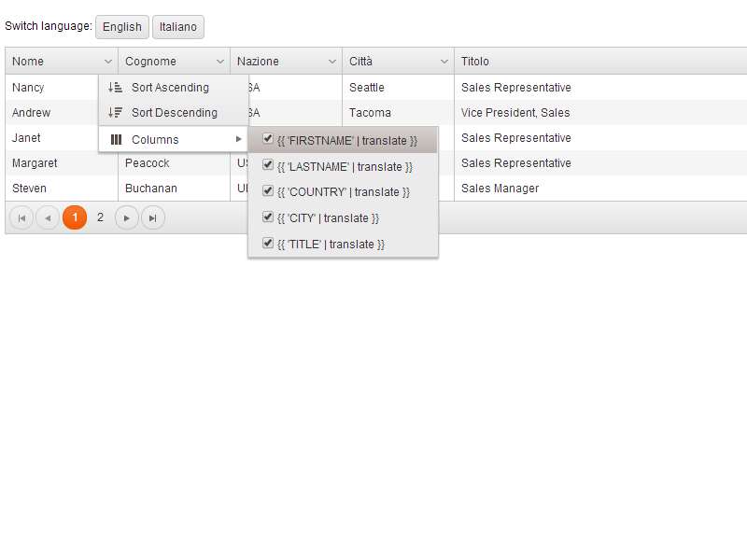
Task: Click the sort ascending icon
Action: (116, 88)
